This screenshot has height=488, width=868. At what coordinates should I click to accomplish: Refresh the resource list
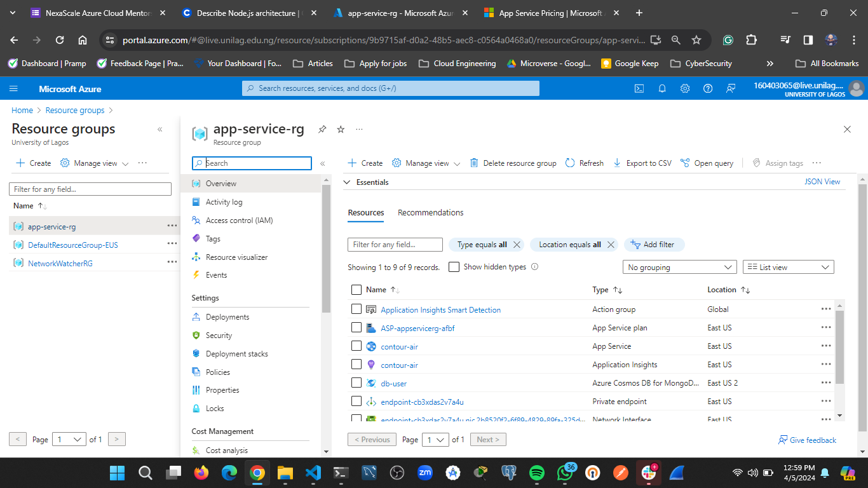pyautogui.click(x=585, y=163)
